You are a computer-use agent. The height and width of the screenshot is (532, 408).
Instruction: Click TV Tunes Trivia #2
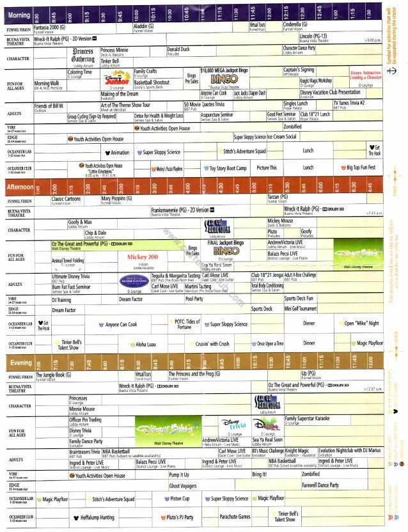tap(349, 103)
